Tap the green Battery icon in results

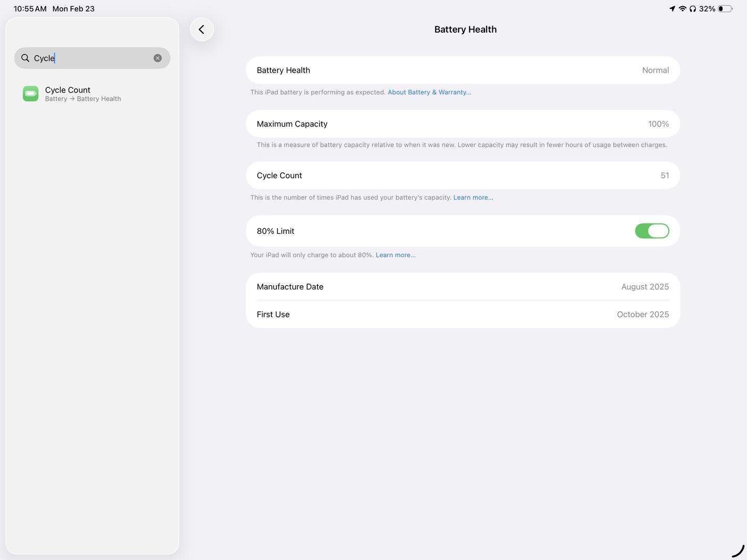(x=31, y=94)
